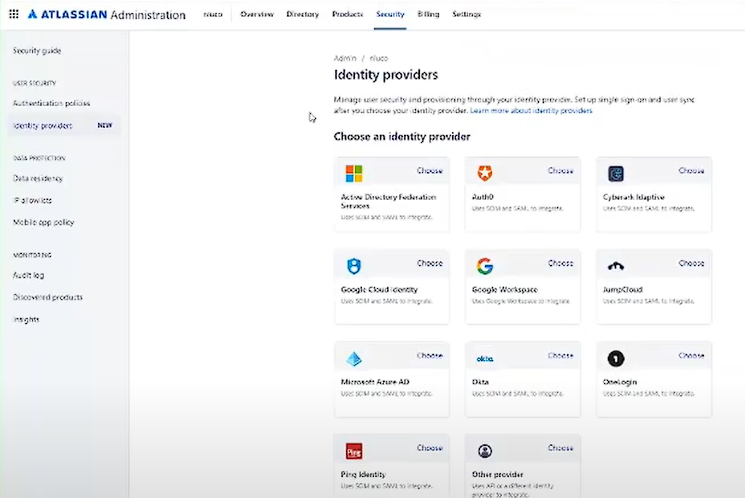
Task: Click the Okta logo icon
Action: [x=485, y=359]
